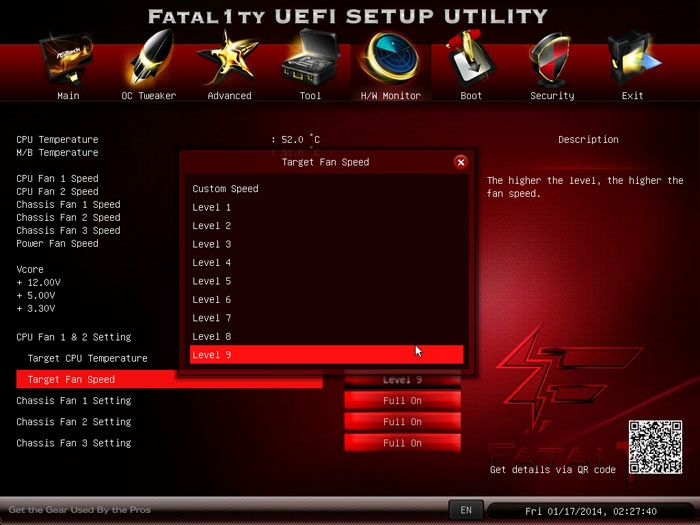
Task: Open Chassis Fan 2 Setting Full On dropdown
Action: coord(402,421)
